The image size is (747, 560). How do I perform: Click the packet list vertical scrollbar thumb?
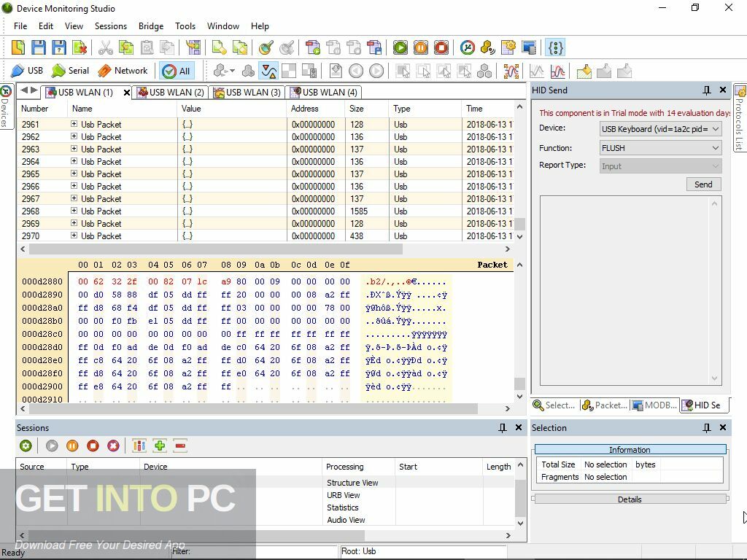[519, 224]
